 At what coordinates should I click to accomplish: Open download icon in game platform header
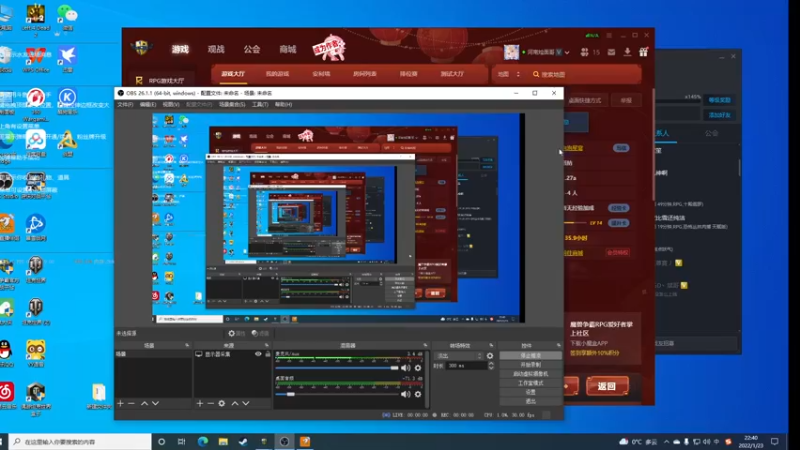coord(627,52)
